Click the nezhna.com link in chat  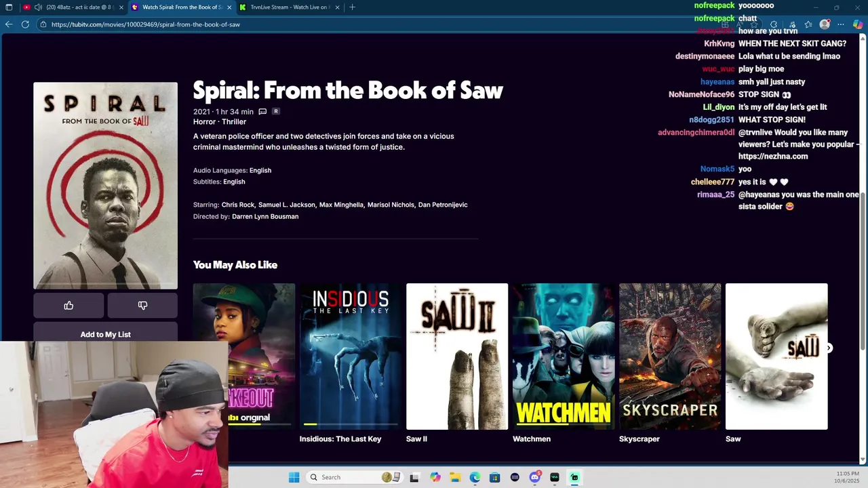click(773, 157)
